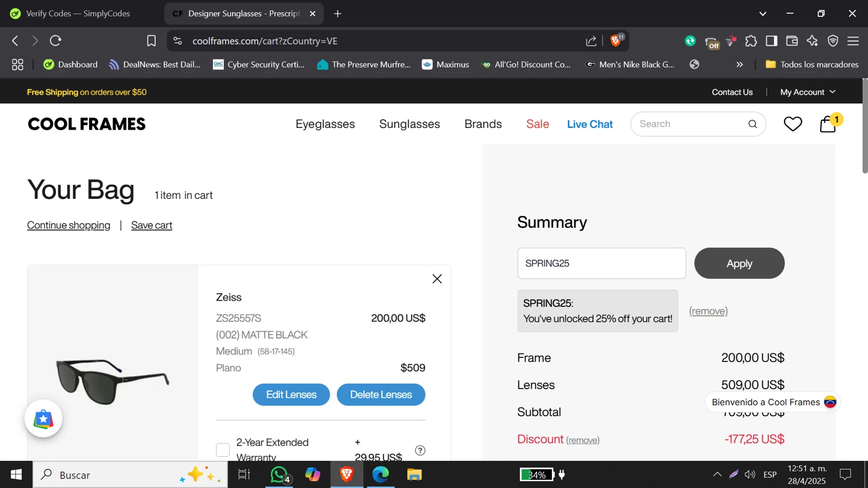Open the Contact Us link

pyautogui.click(x=732, y=92)
